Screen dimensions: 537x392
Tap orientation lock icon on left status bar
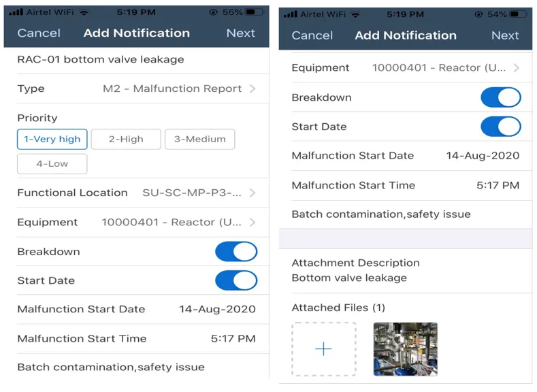point(213,12)
